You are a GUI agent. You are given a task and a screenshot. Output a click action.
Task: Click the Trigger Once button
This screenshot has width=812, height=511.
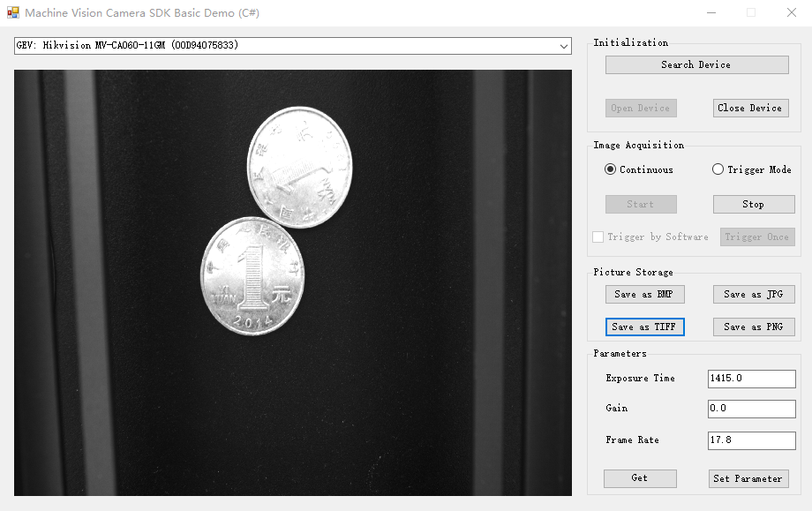(757, 237)
